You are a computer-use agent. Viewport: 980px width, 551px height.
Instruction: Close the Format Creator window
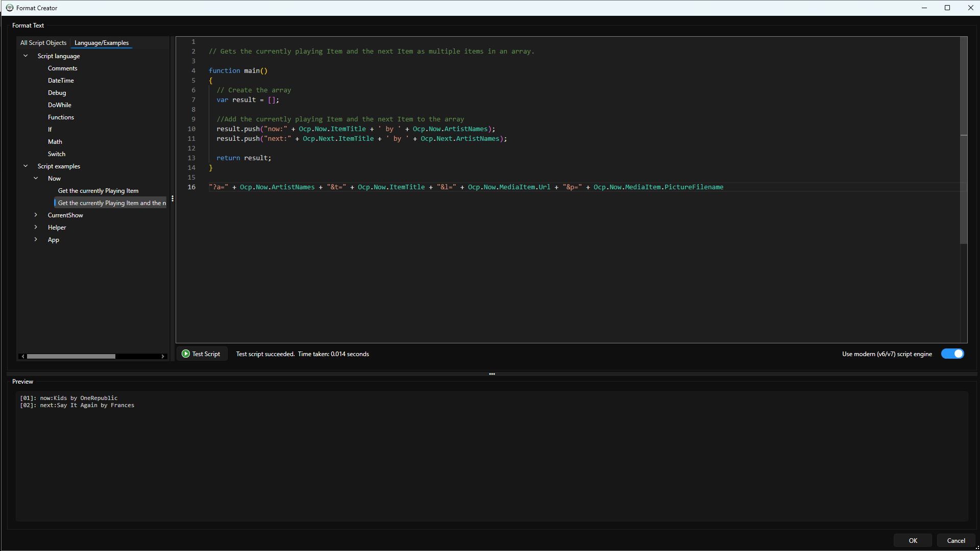tap(970, 8)
